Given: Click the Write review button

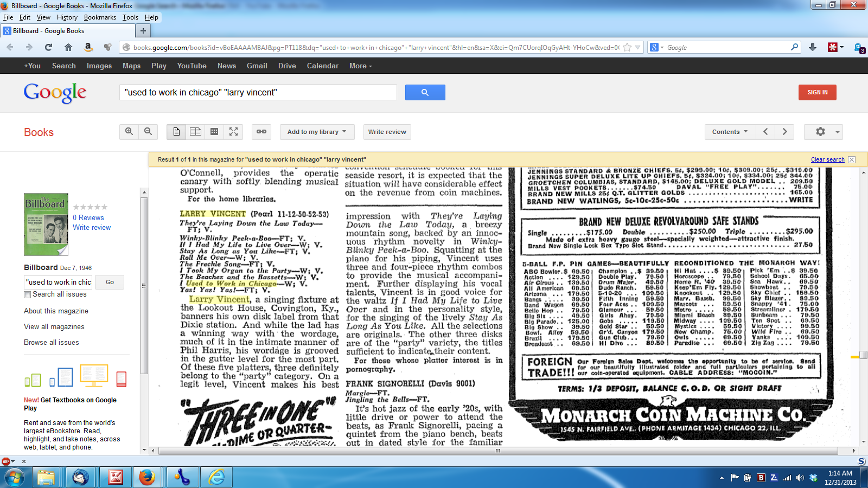Looking at the screenshot, I should coord(387,132).
